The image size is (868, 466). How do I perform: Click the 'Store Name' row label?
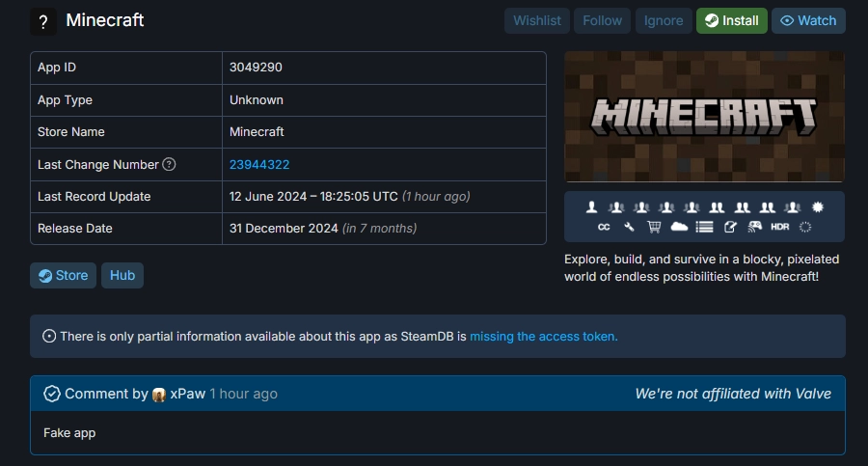[70, 132]
